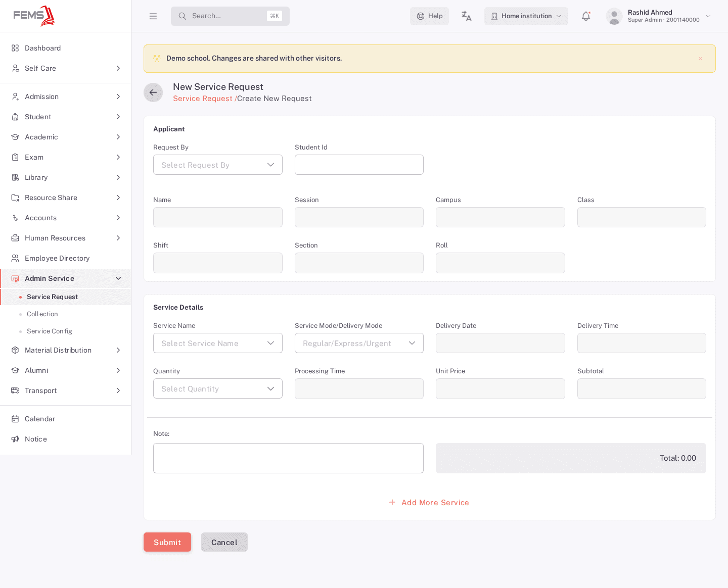Focus the Note text area
The image size is (728, 588).
[x=288, y=458]
